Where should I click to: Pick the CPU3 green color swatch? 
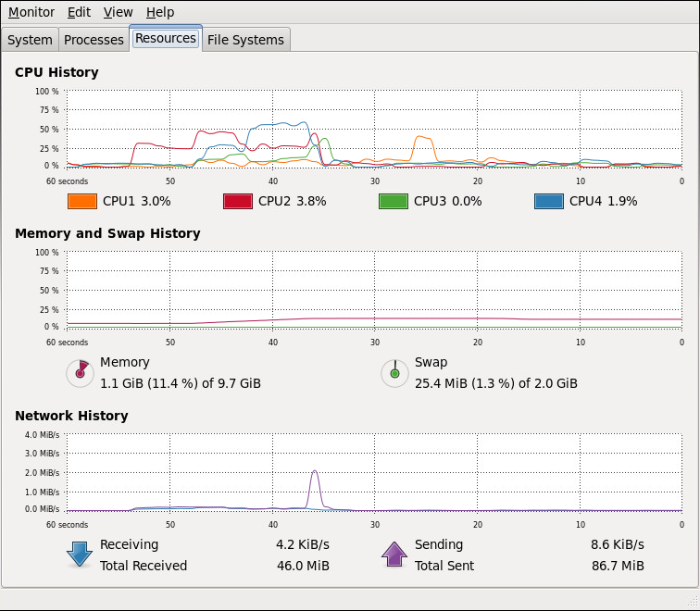coord(393,201)
